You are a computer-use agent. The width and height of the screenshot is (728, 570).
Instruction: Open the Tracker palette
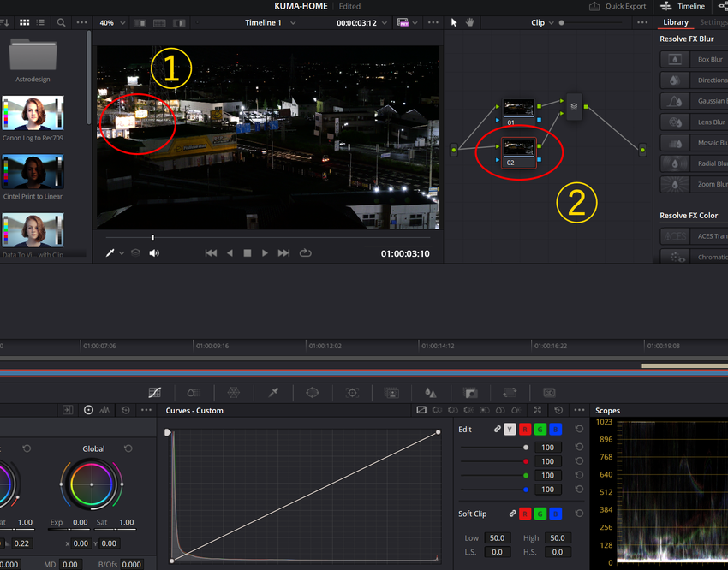pos(352,393)
